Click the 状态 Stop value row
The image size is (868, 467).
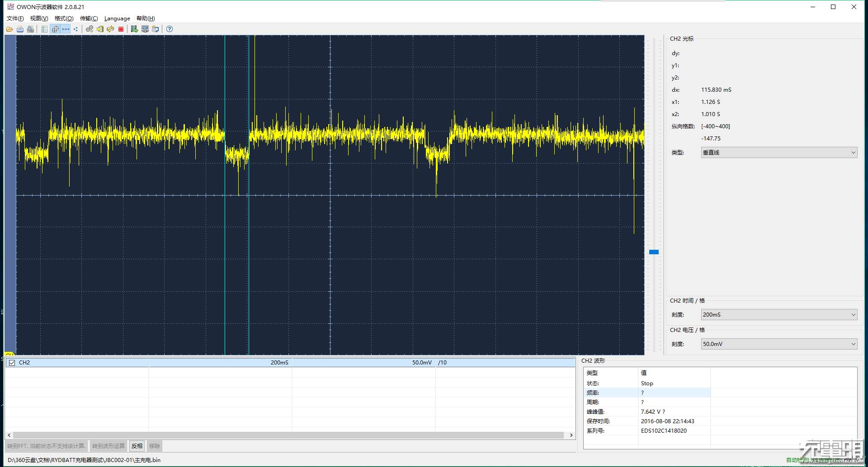point(647,383)
